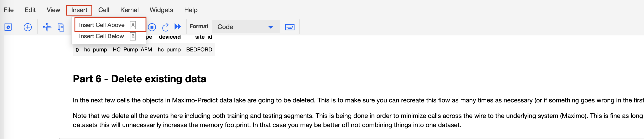Restart and run all with the fast-forward icon
Screen dimensions: 644x139
click(178, 27)
